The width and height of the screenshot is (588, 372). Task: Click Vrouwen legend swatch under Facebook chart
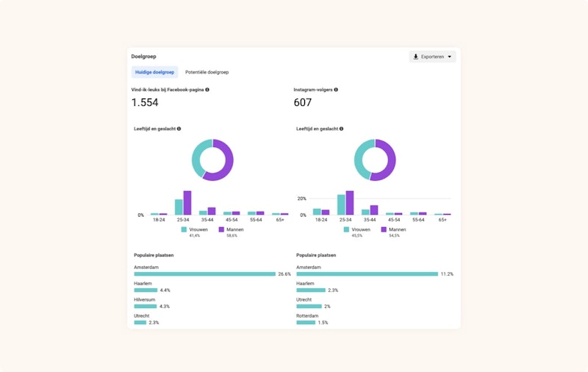(x=184, y=229)
